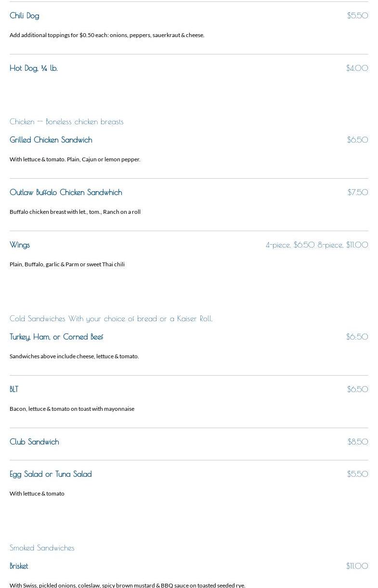Select the Turkey, Ham, or Corned Beef item
This screenshot has height=588, width=378.
pyautogui.click(x=56, y=337)
